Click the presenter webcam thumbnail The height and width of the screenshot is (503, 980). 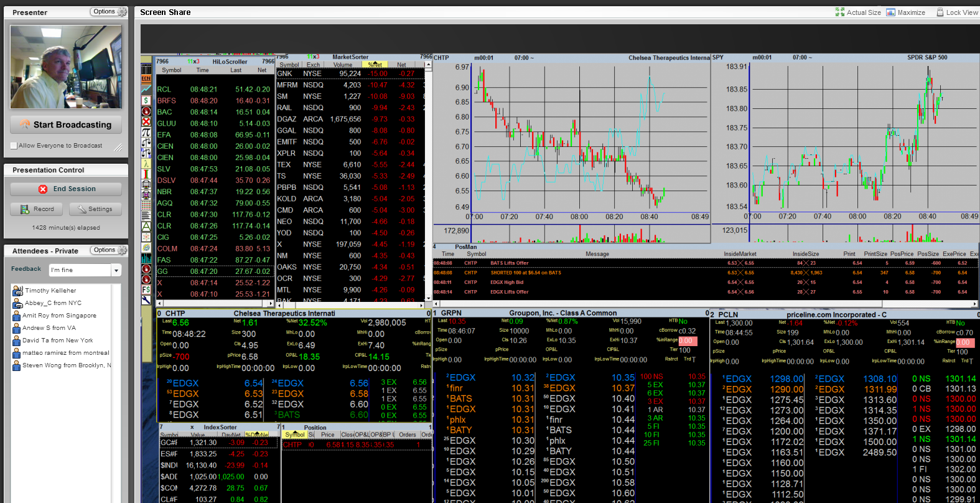(66, 67)
